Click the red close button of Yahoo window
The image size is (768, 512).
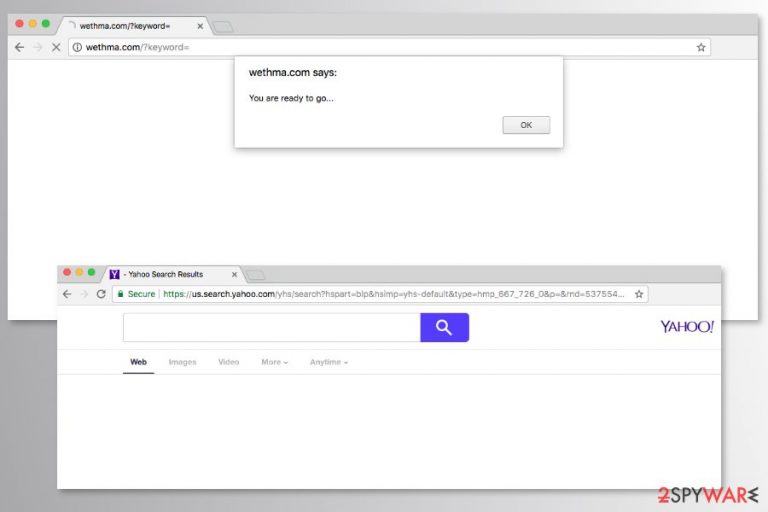67,272
